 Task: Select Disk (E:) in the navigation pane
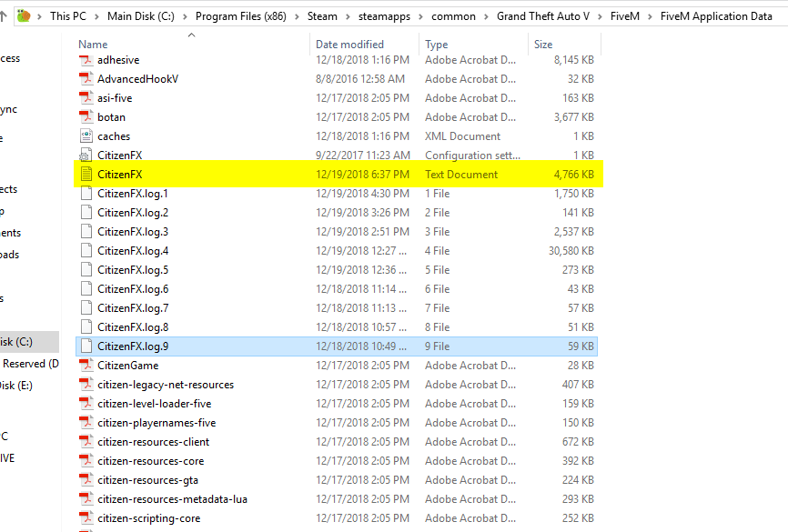[x=16, y=386]
